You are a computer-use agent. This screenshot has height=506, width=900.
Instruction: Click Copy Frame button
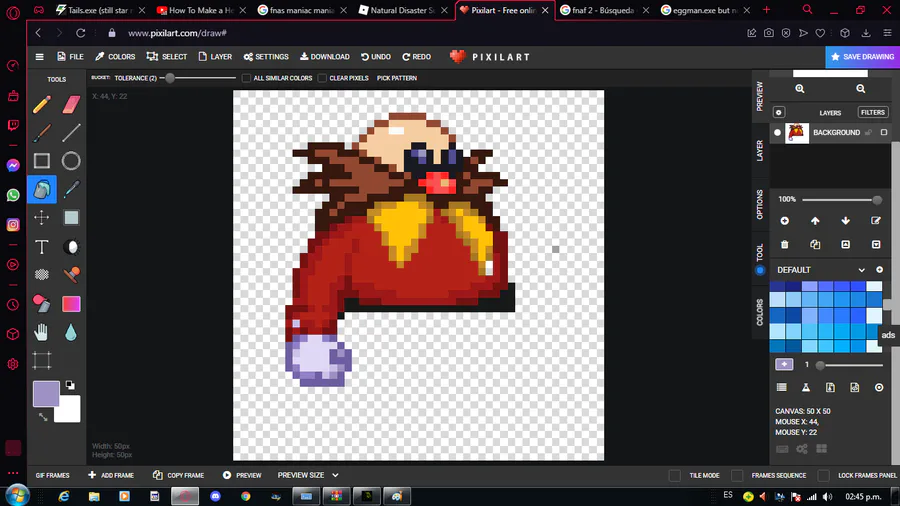pyautogui.click(x=179, y=475)
